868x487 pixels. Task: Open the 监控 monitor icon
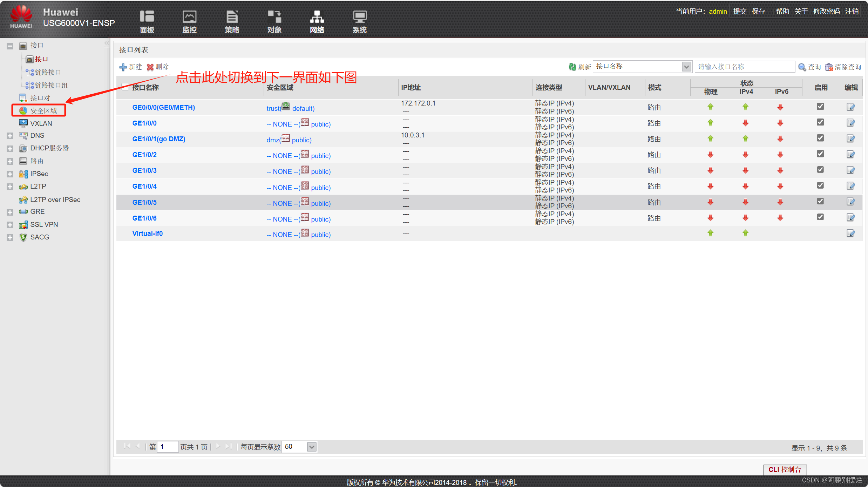pyautogui.click(x=189, y=17)
